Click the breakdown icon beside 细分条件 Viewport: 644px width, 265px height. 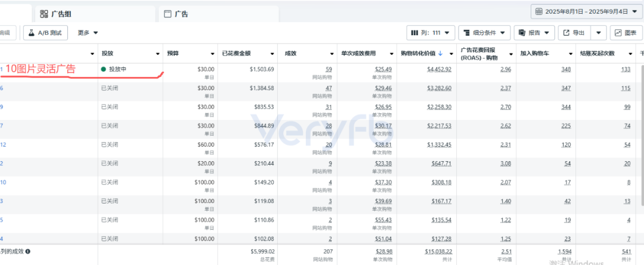(466, 33)
